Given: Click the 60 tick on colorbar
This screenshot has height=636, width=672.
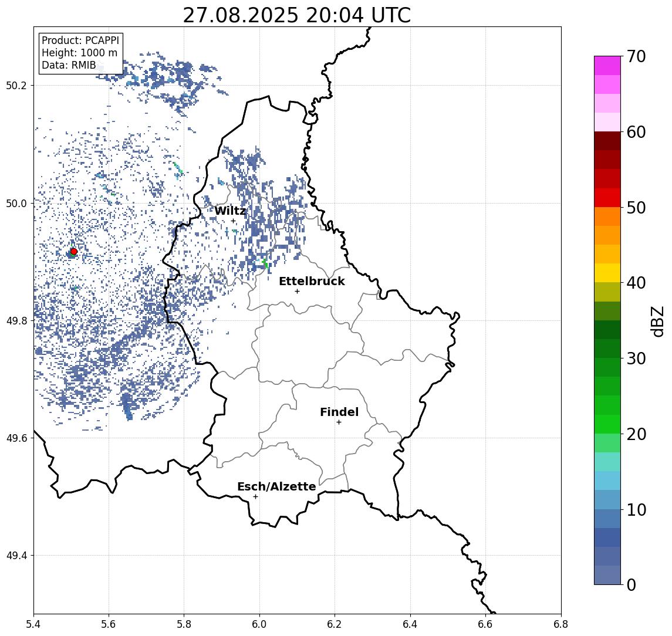Looking at the screenshot, I should pos(636,132).
